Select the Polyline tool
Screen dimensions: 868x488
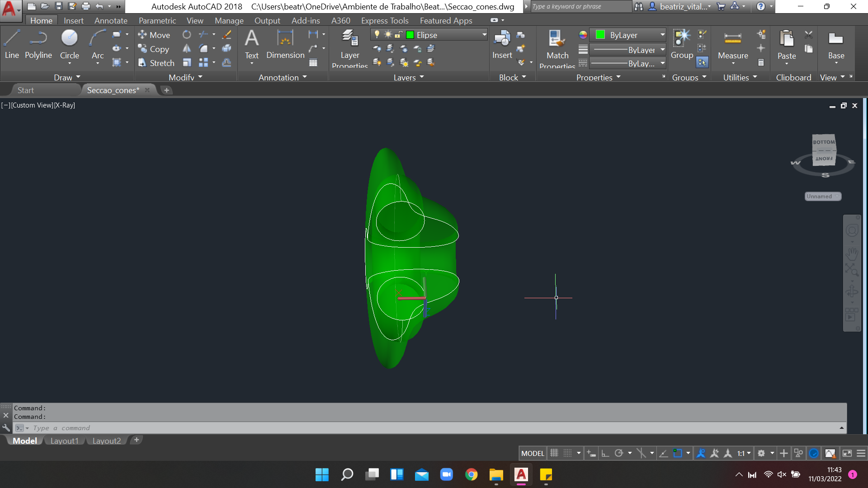[38, 45]
